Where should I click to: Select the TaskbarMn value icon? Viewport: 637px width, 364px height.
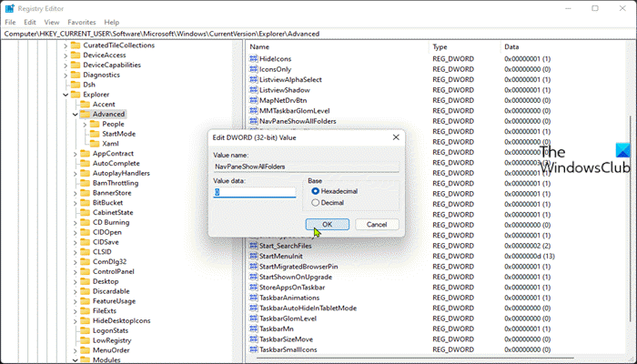[254, 329]
